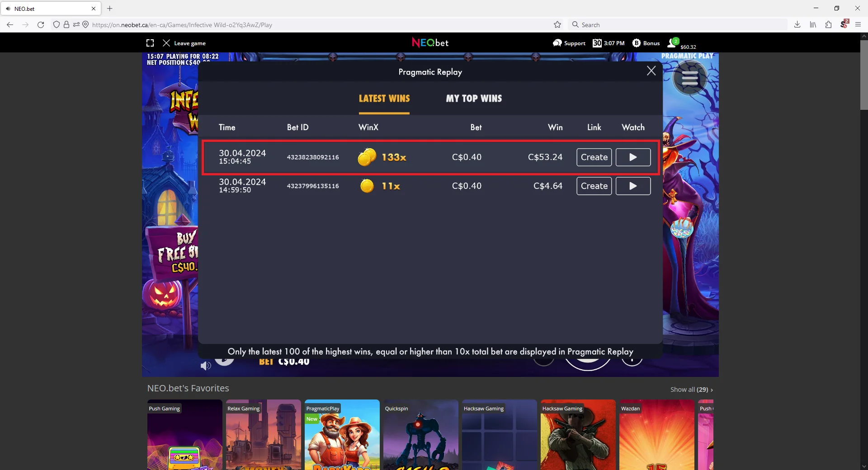This screenshot has width=868, height=470.
Task: Bookmark this page with the star icon
Action: pos(557,25)
